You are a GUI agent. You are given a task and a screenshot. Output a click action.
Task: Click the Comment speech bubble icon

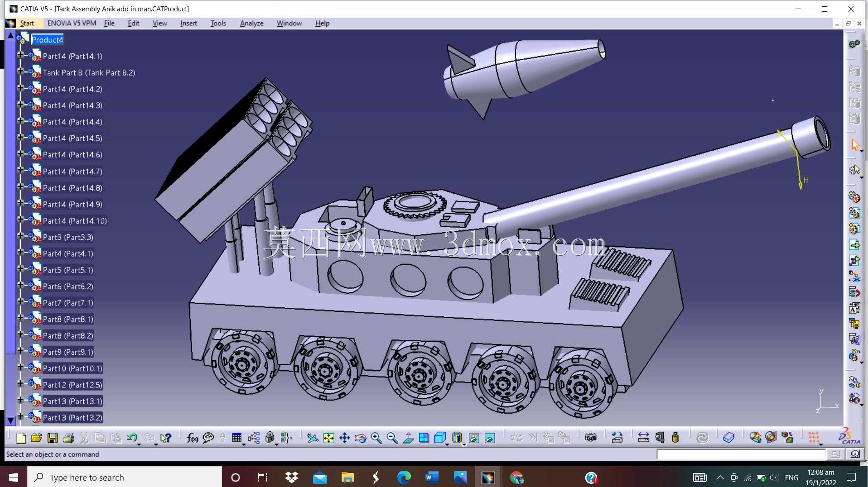[208, 438]
